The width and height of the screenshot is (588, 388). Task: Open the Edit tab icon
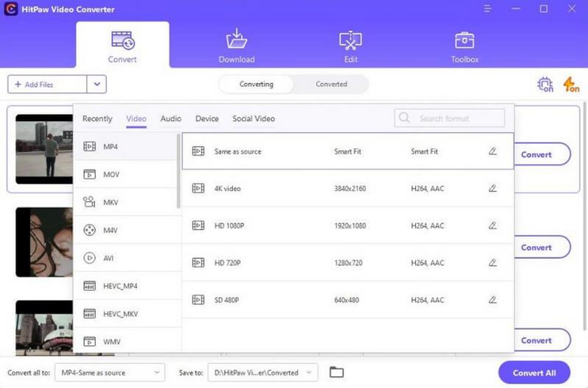pyautogui.click(x=350, y=40)
